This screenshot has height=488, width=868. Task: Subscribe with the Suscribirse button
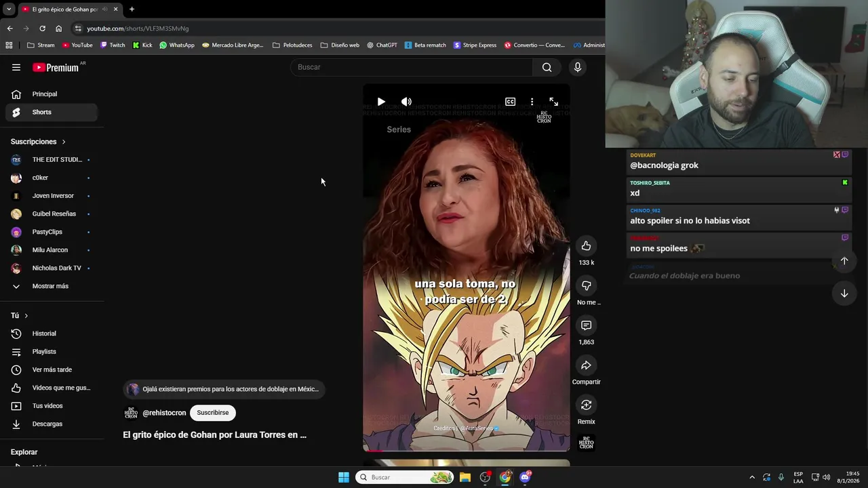click(213, 413)
